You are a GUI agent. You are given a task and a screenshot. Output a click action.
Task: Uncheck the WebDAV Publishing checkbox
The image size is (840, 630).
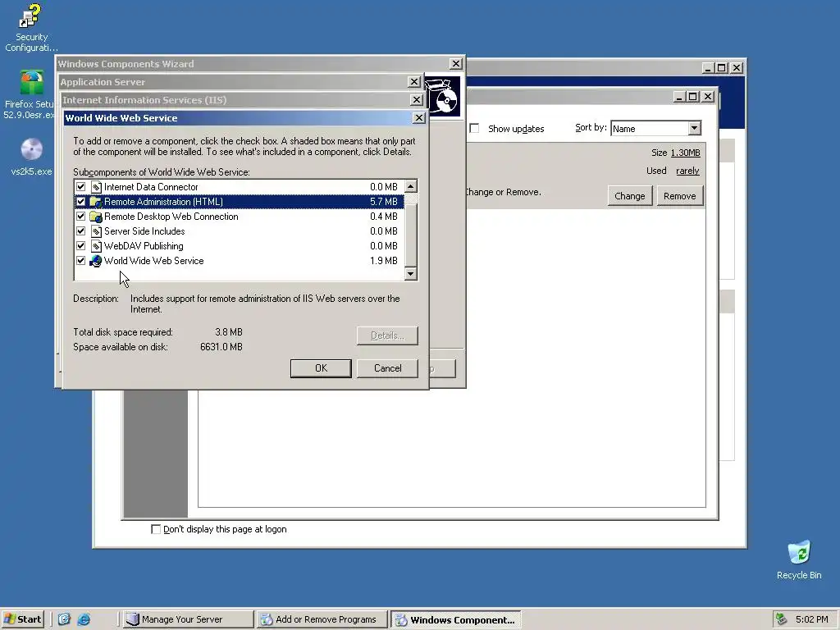tap(81, 246)
